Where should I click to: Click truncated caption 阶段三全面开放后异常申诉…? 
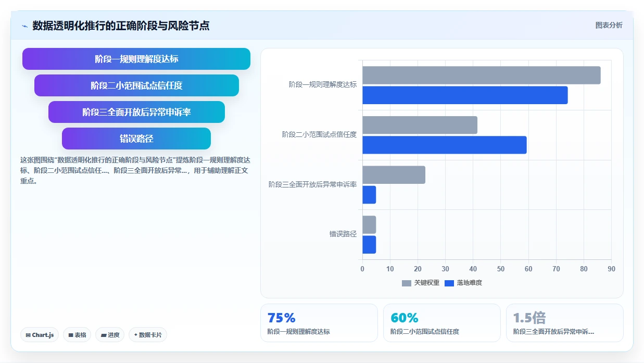(x=553, y=332)
